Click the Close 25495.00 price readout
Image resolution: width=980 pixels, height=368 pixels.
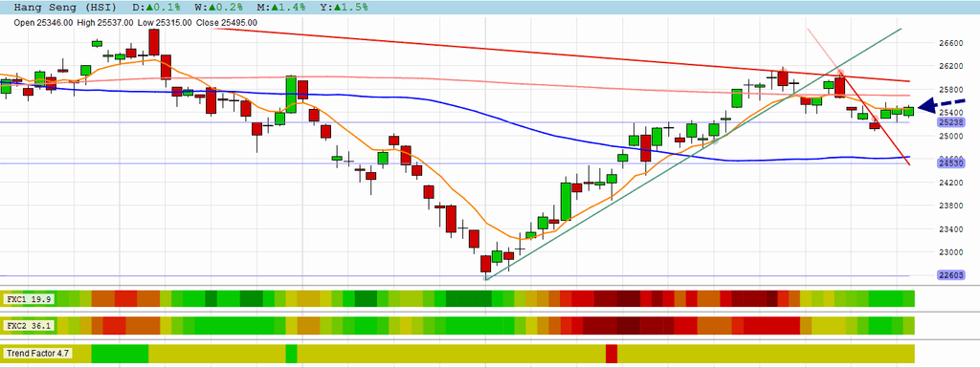pyautogui.click(x=227, y=22)
